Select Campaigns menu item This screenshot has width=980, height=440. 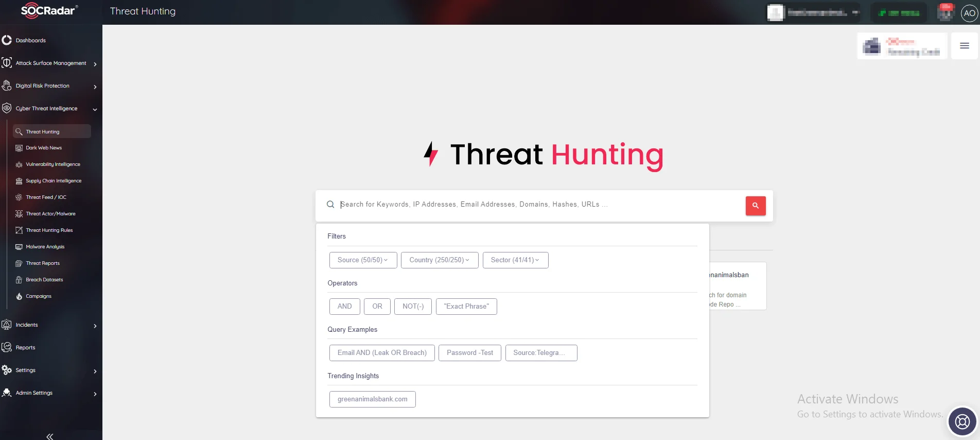pyautogui.click(x=51, y=296)
